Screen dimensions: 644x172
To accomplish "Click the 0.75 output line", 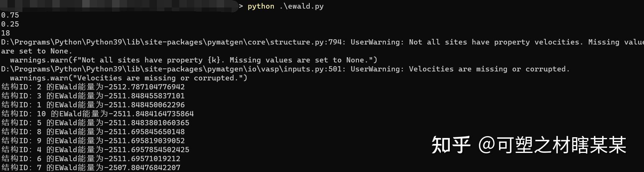I will (x=10, y=15).
